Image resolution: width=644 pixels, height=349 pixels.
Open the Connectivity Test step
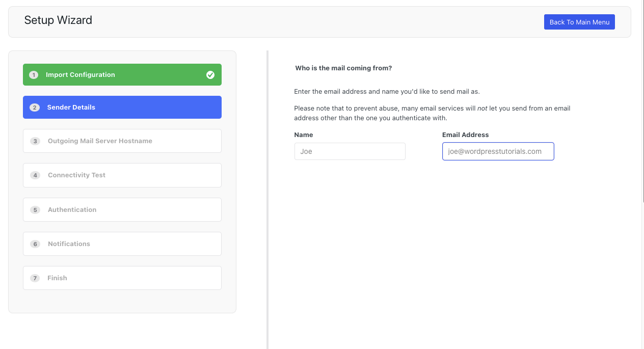click(x=122, y=175)
